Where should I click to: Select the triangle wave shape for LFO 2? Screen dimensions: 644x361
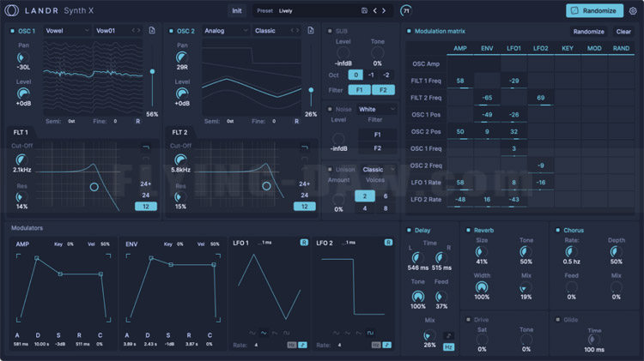[x=348, y=333]
